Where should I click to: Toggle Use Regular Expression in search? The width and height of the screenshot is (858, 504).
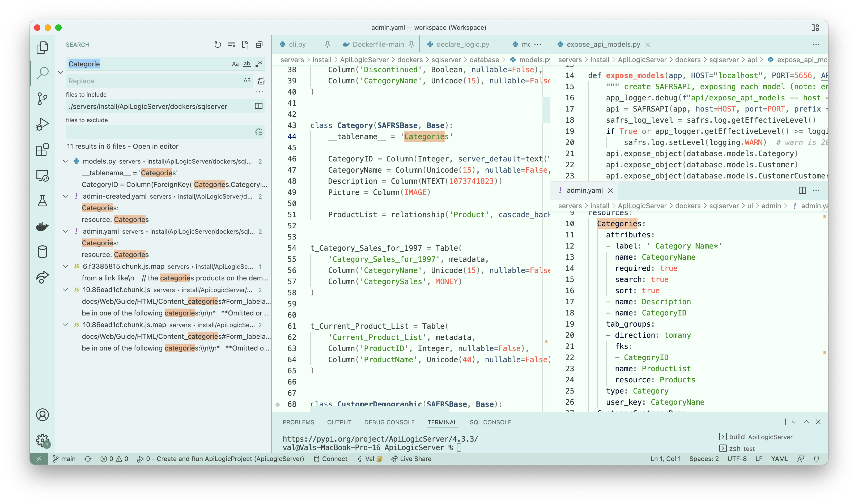tap(259, 64)
